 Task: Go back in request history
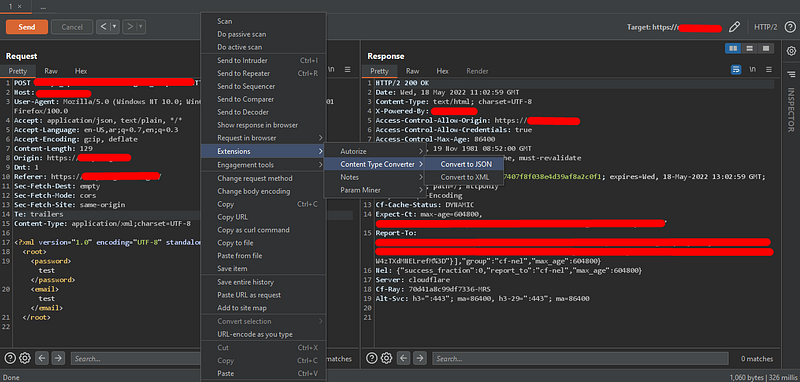[x=104, y=27]
